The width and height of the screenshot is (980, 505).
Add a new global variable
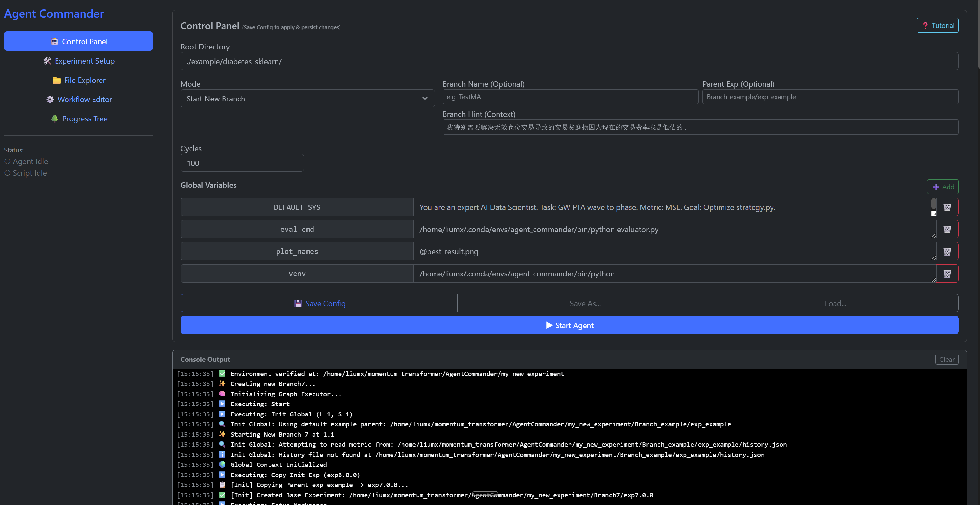(942, 187)
